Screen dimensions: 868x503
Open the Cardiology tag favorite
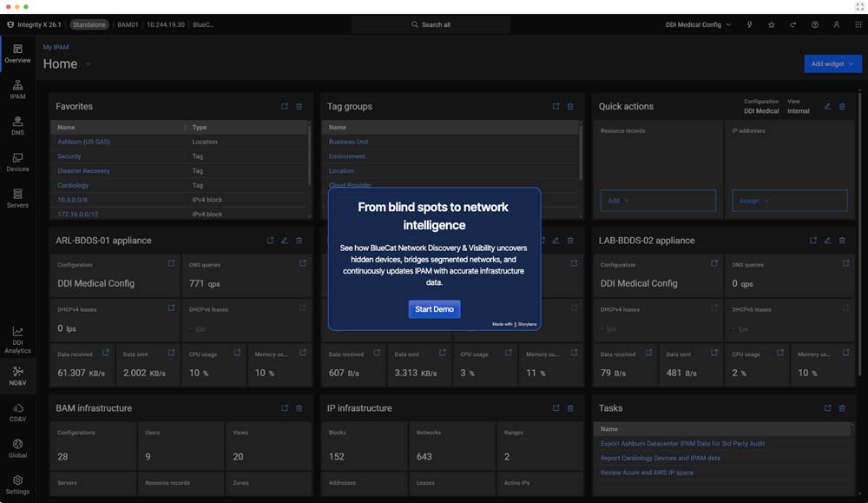pos(73,185)
